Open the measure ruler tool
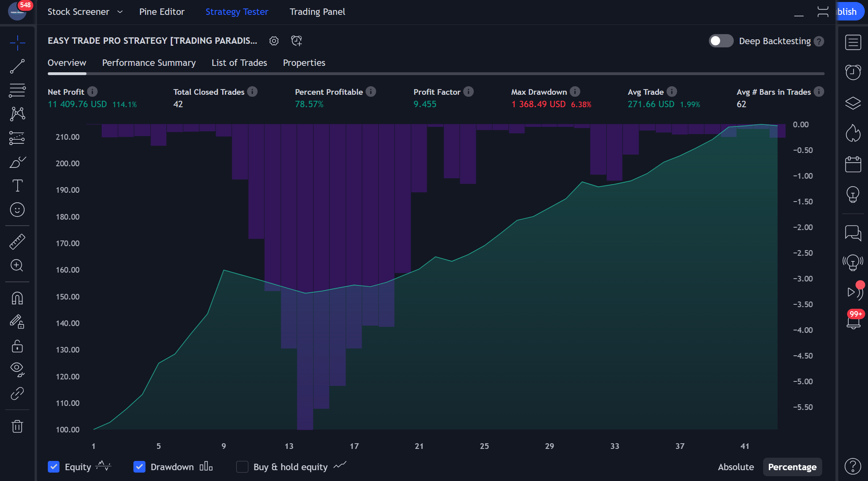The height and width of the screenshot is (481, 868). 17,242
